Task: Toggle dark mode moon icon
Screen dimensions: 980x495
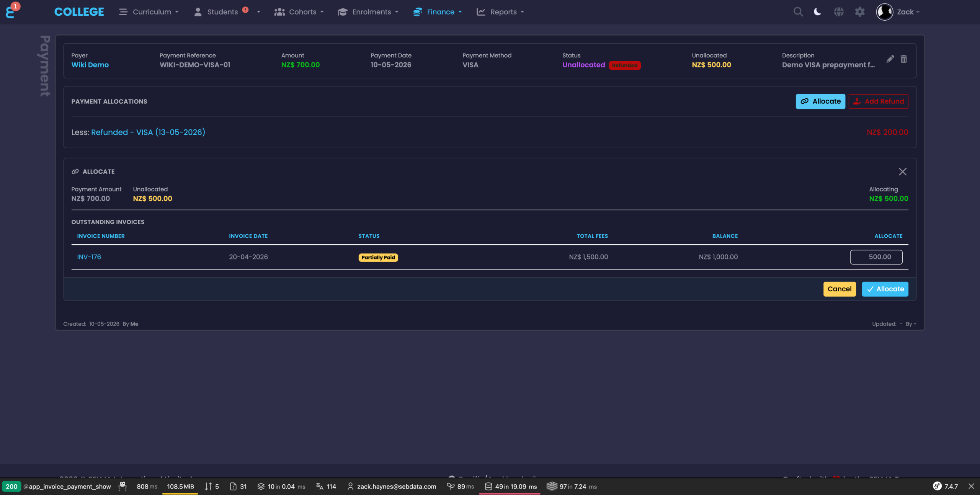Action: click(817, 12)
